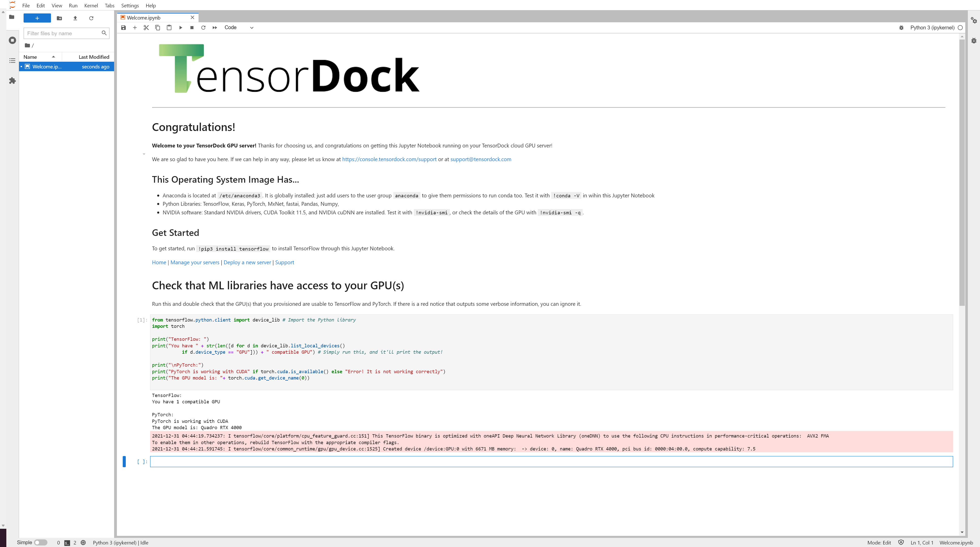The height and width of the screenshot is (547, 980).
Task: Open the Run menu
Action: pyautogui.click(x=73, y=5)
